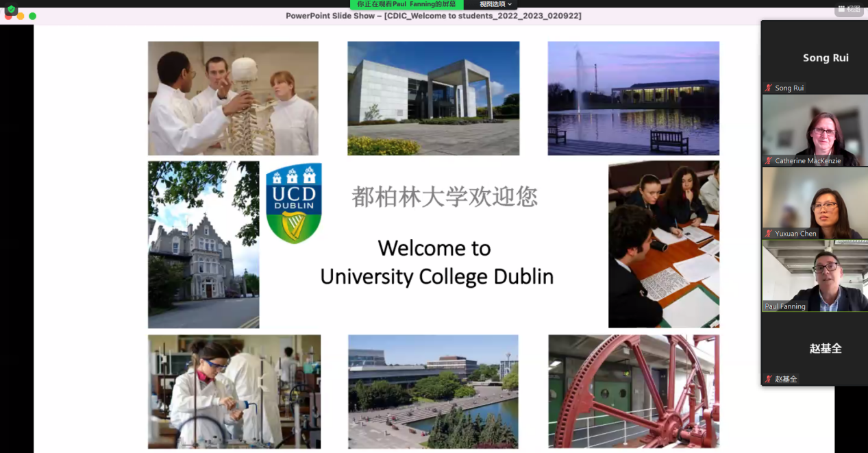Click 赵基全's muted microphone icon
Image resolution: width=868 pixels, height=453 pixels.
pyautogui.click(x=769, y=379)
